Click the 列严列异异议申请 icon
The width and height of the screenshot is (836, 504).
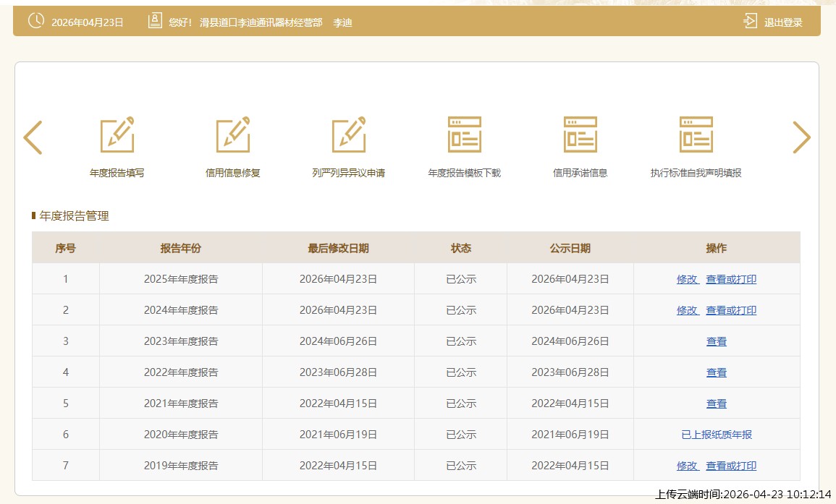click(x=349, y=135)
